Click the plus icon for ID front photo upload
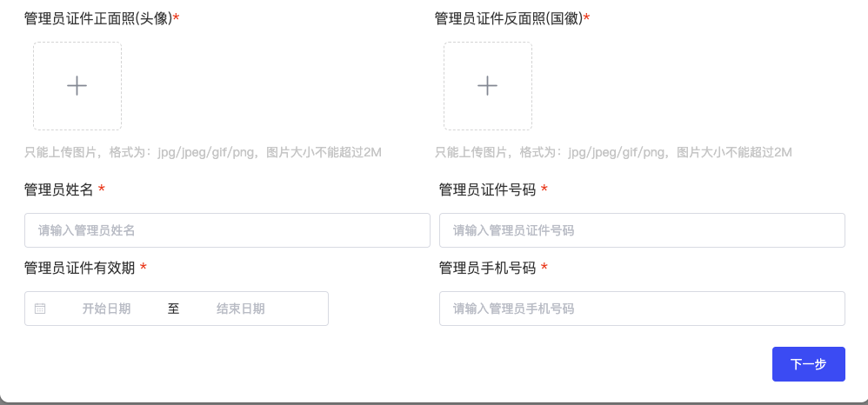Screen dimensions: 868x405 (x=77, y=86)
